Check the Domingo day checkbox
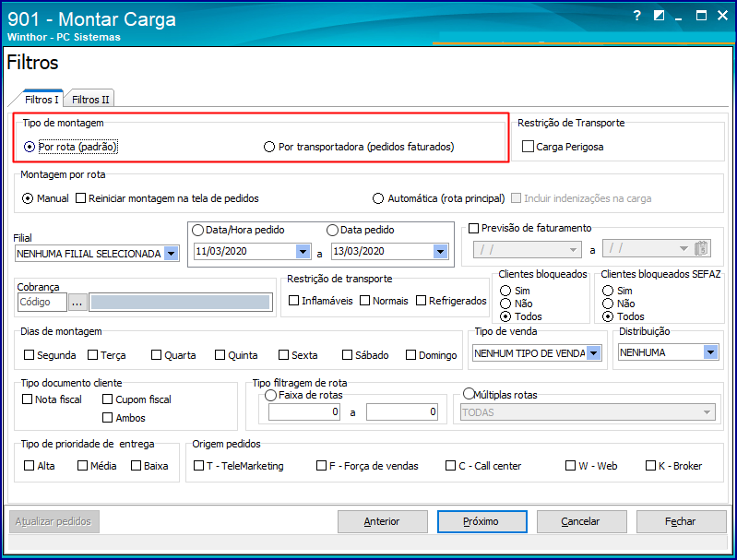 (410, 355)
